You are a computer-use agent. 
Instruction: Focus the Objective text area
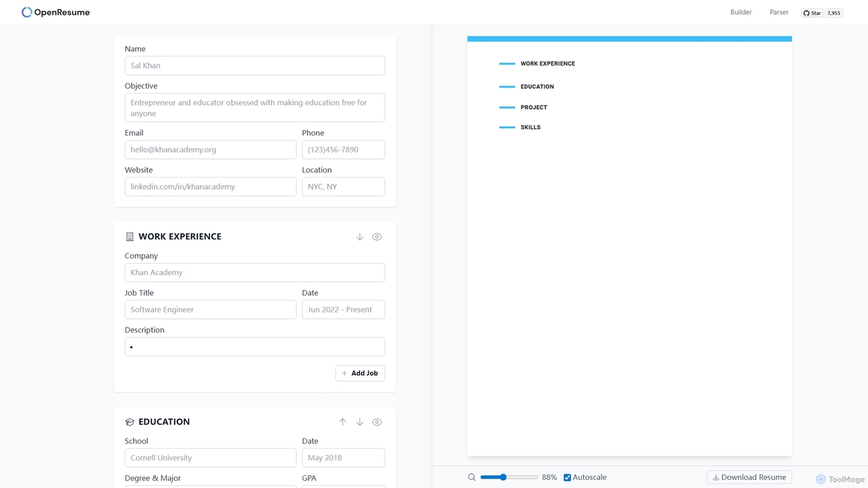pyautogui.click(x=255, y=108)
